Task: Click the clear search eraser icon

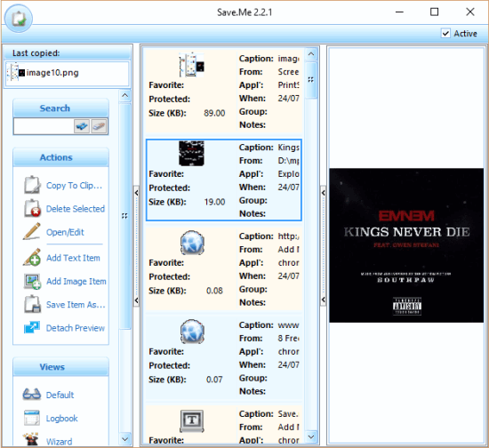Action: [100, 126]
